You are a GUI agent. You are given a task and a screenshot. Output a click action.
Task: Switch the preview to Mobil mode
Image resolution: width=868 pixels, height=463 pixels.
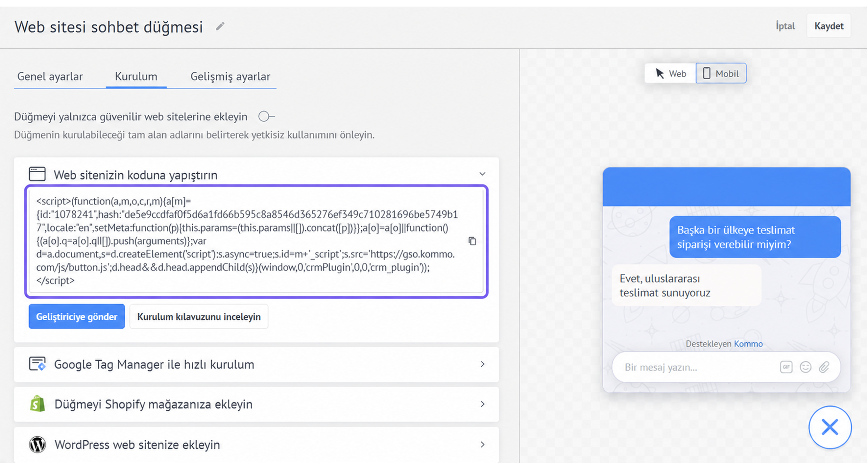tap(721, 73)
